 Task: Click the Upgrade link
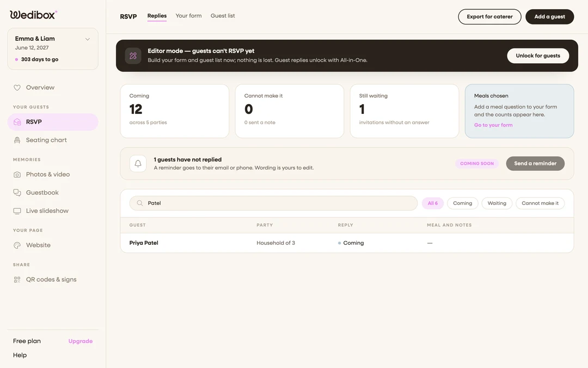click(x=80, y=341)
